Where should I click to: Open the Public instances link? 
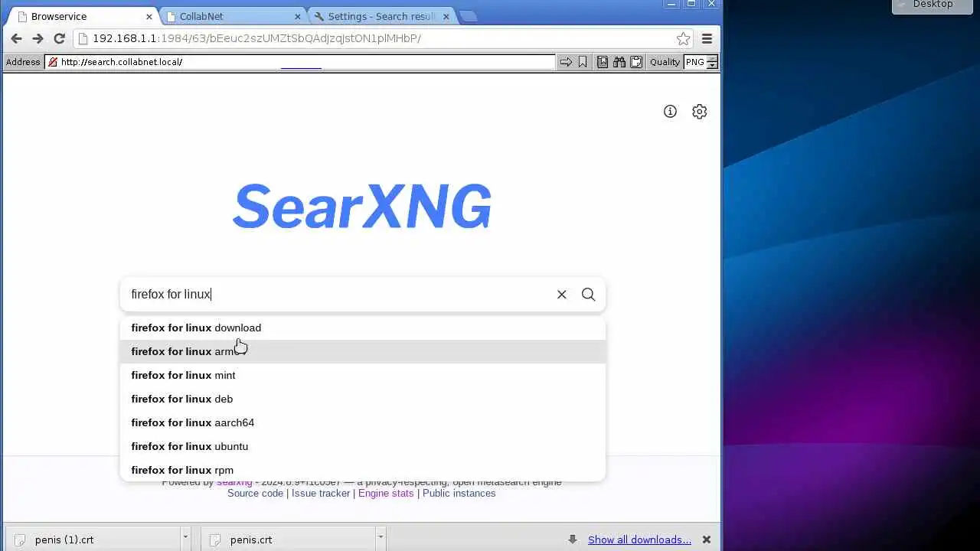[459, 494]
